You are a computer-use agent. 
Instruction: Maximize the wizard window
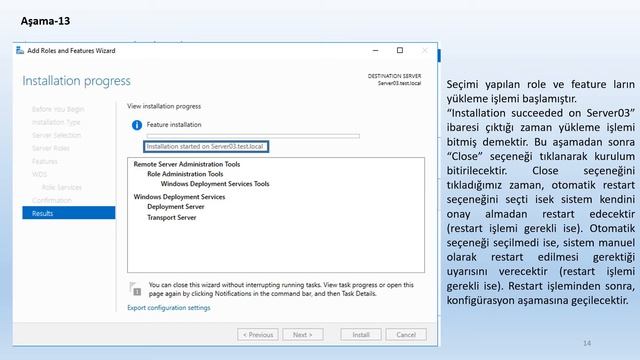(x=400, y=50)
